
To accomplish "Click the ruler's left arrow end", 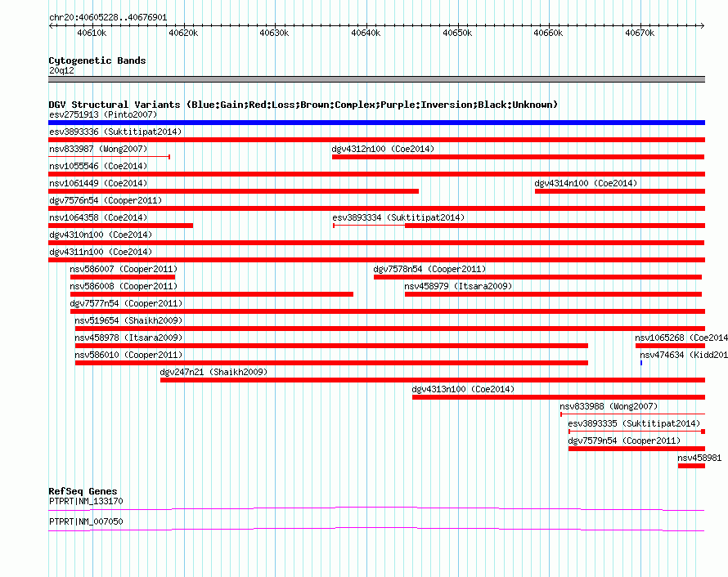I will click(x=51, y=26).
